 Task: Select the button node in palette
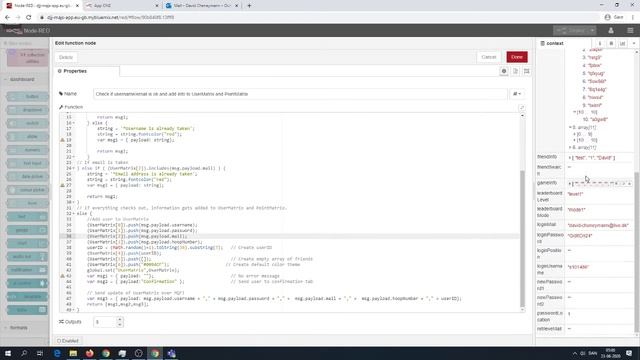click(27, 97)
